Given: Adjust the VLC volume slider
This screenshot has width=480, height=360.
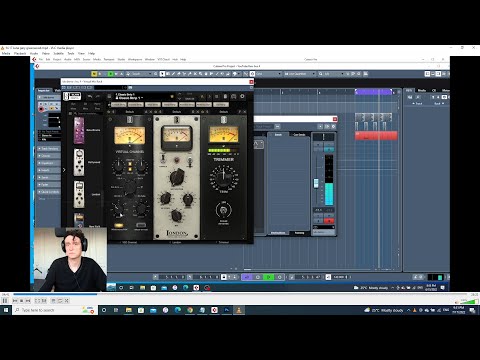Looking at the screenshot, I should 468,301.
